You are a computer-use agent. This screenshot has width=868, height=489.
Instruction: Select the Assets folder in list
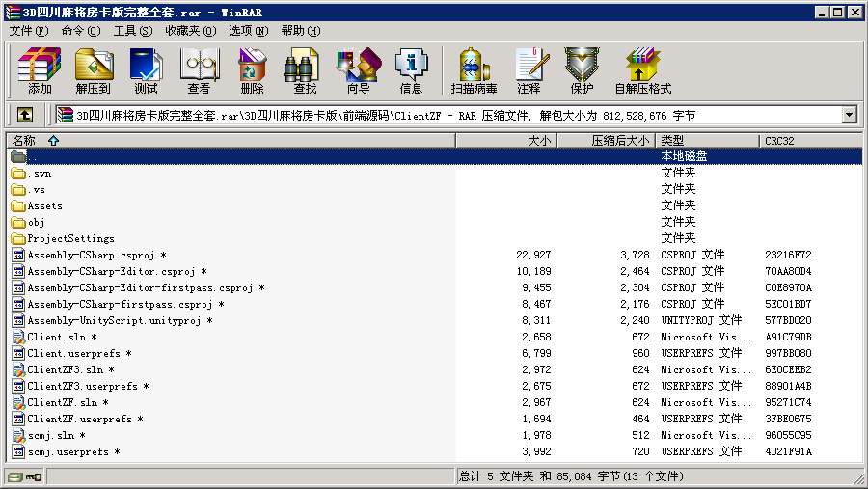point(44,205)
